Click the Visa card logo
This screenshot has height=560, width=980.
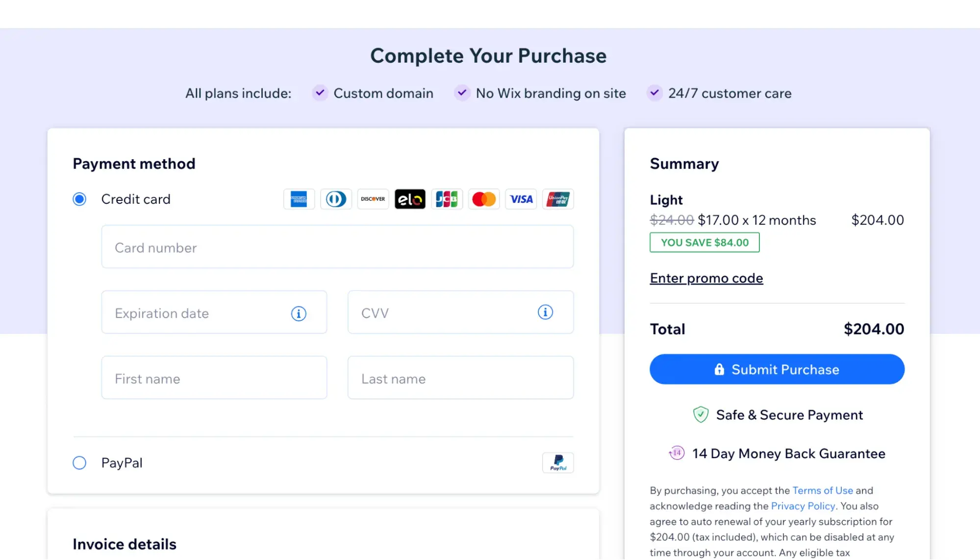point(521,199)
